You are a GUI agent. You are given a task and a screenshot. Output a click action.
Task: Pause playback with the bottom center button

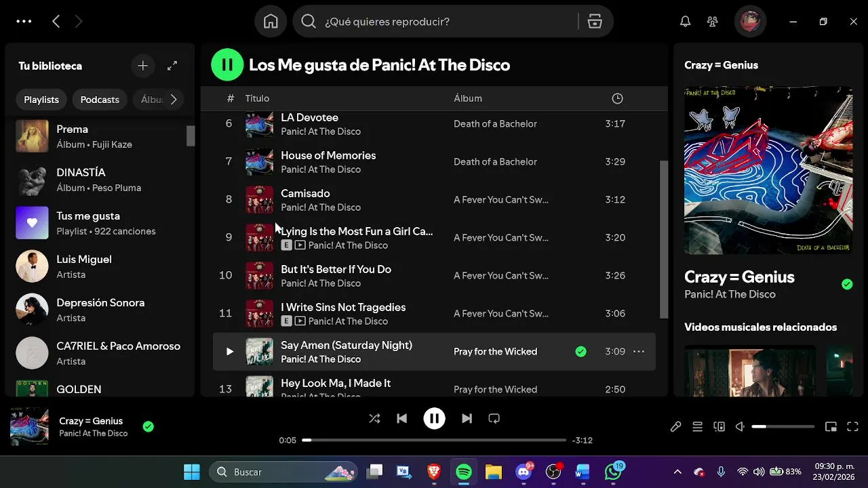(x=434, y=418)
